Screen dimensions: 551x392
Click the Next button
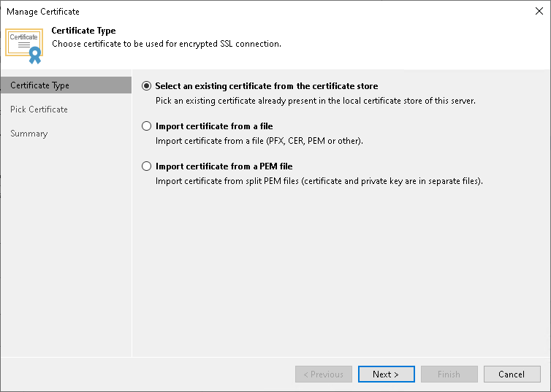tap(386, 374)
